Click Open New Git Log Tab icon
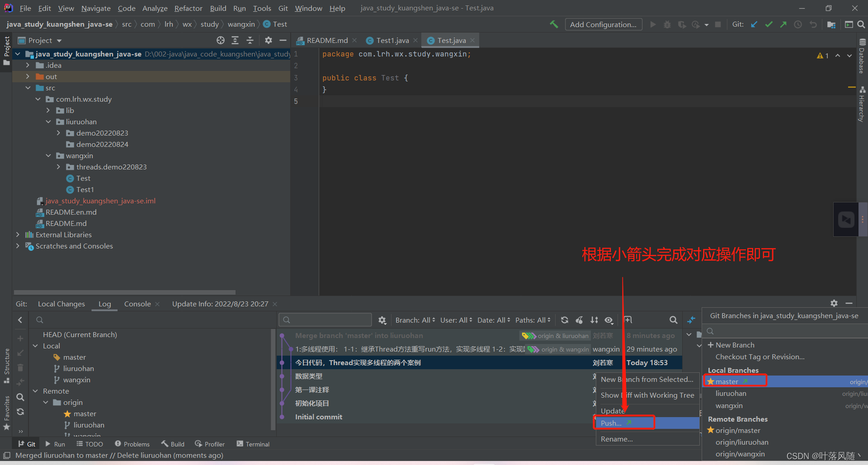Viewport: 868px width, 465px height. click(628, 320)
